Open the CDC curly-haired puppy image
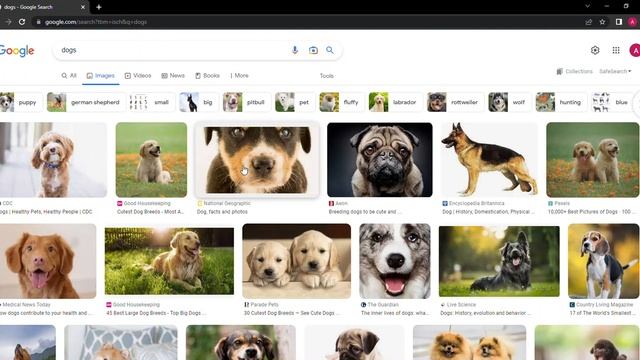Screen dimensions: 640x360 click(x=53, y=160)
